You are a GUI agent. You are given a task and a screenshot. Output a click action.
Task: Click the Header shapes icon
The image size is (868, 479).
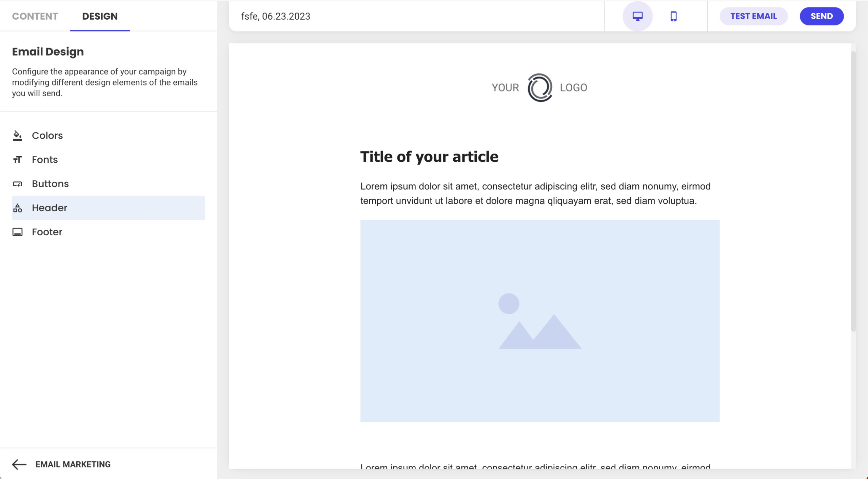click(17, 208)
